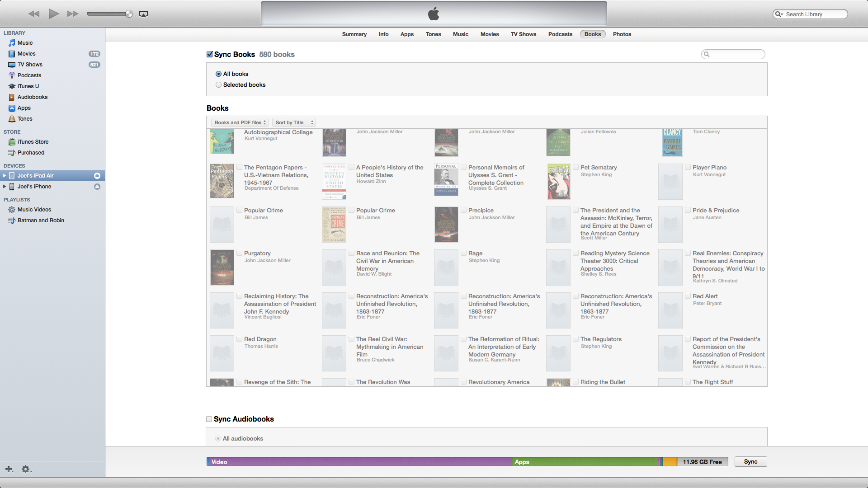Click the Popular Crime book cover
The width and height of the screenshot is (868, 488).
(x=334, y=225)
